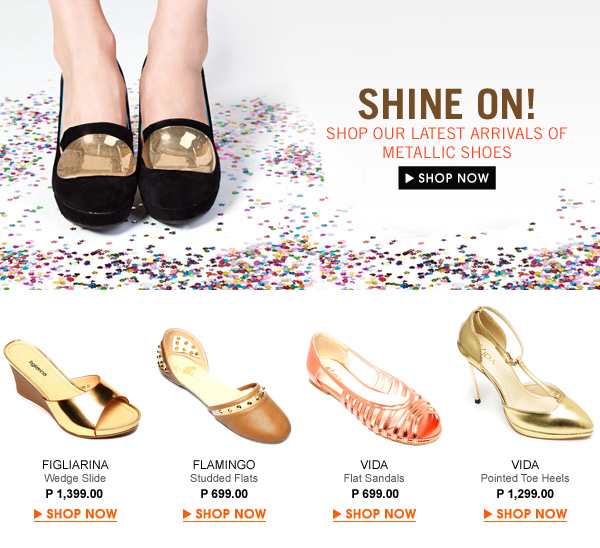Select the gold Figliarina wedge slide image
This screenshot has height=548, width=600.
coord(72,389)
